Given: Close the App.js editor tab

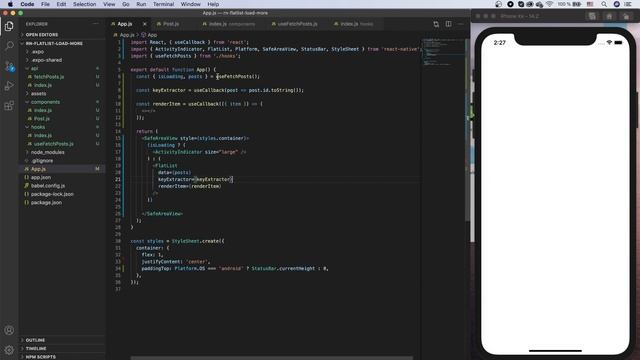Looking at the screenshot, I should click(x=144, y=24).
